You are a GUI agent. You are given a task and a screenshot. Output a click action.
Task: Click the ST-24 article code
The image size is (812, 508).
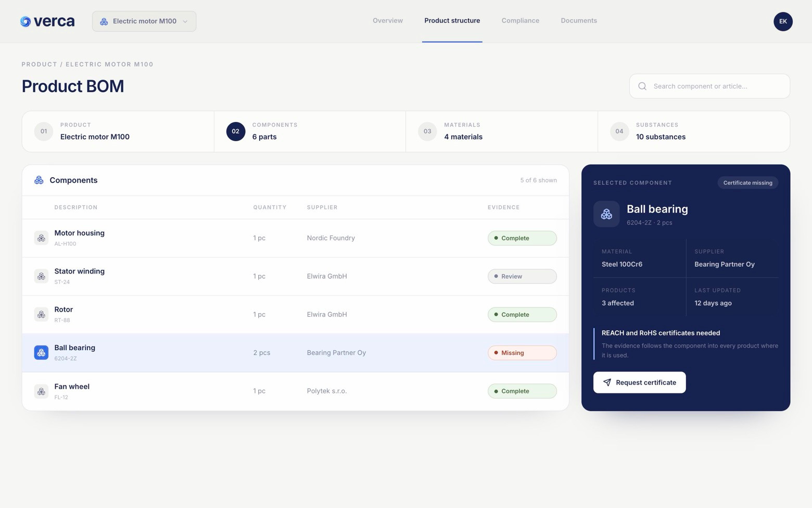[62, 282]
